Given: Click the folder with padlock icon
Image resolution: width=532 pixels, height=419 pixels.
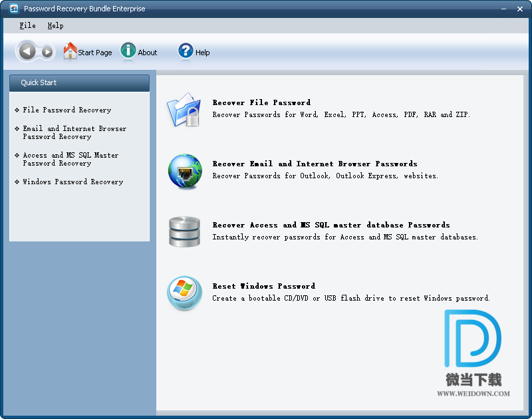Looking at the screenshot, I should (x=184, y=110).
